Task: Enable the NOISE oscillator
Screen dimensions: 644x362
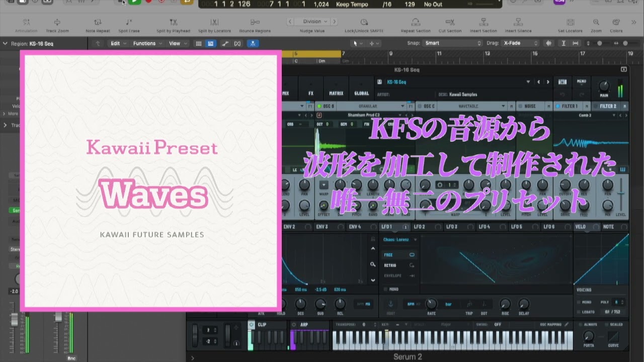Action: pyautogui.click(x=521, y=106)
